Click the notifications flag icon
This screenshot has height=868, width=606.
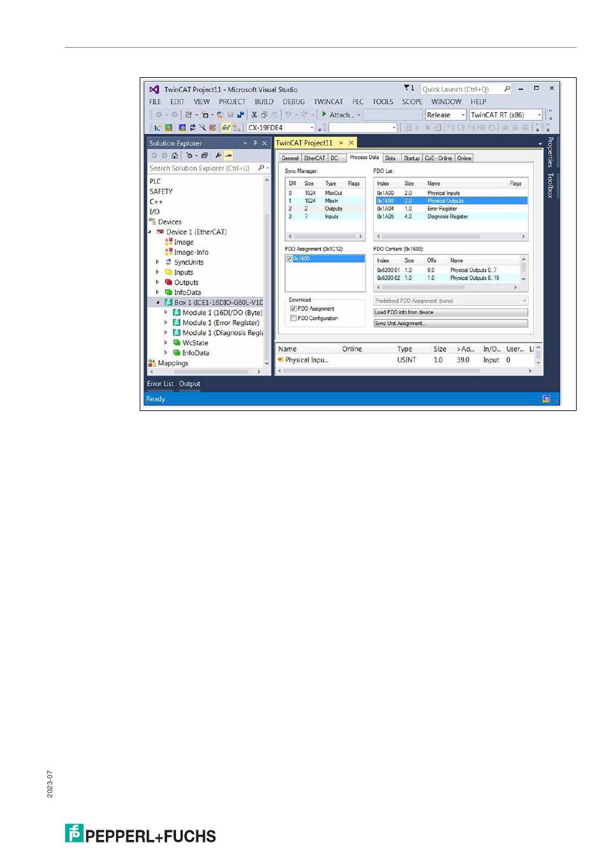click(408, 88)
